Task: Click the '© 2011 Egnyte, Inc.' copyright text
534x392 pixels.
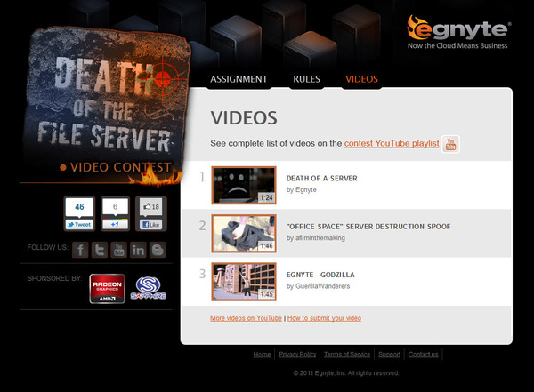Action: (346, 373)
